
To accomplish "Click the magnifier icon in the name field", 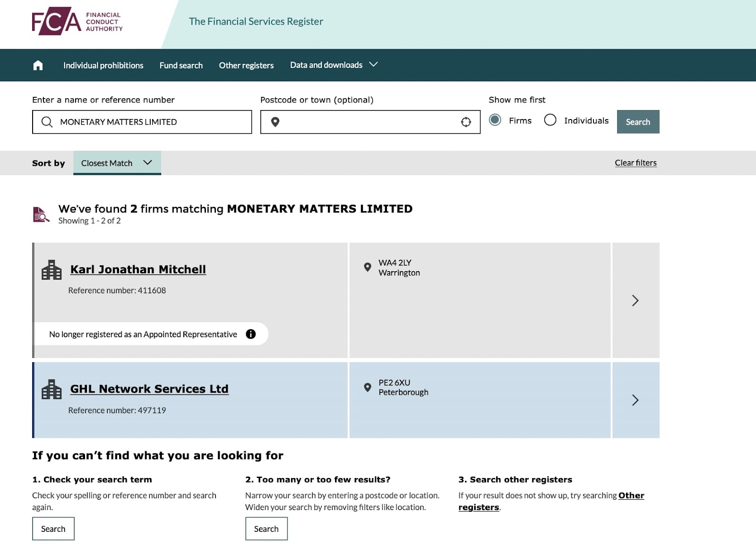I will tap(47, 122).
